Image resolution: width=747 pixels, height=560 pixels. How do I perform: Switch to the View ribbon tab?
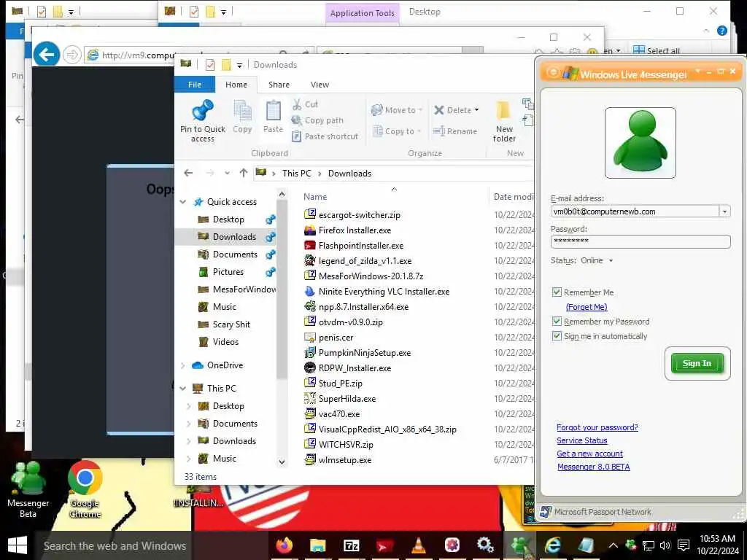[x=320, y=85]
